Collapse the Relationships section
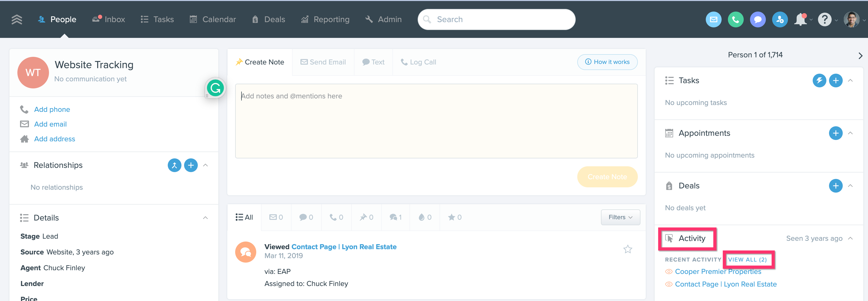 (x=205, y=165)
